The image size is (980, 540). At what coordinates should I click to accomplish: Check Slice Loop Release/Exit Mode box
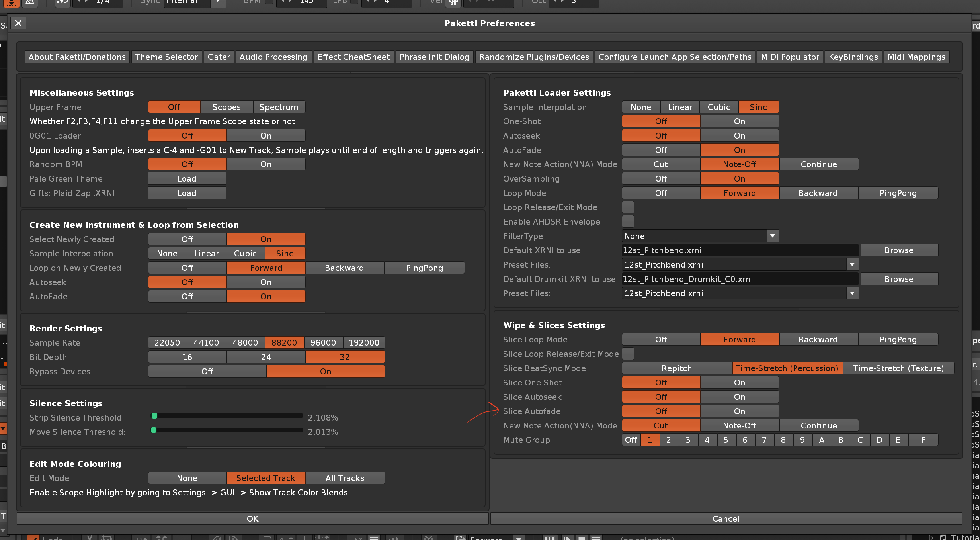click(628, 354)
